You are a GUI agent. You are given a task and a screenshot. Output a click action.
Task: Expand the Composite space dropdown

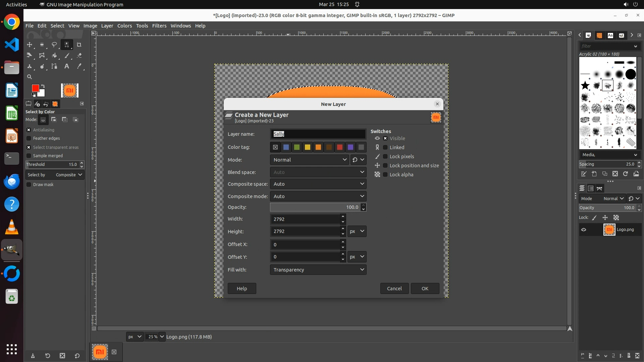click(318, 184)
